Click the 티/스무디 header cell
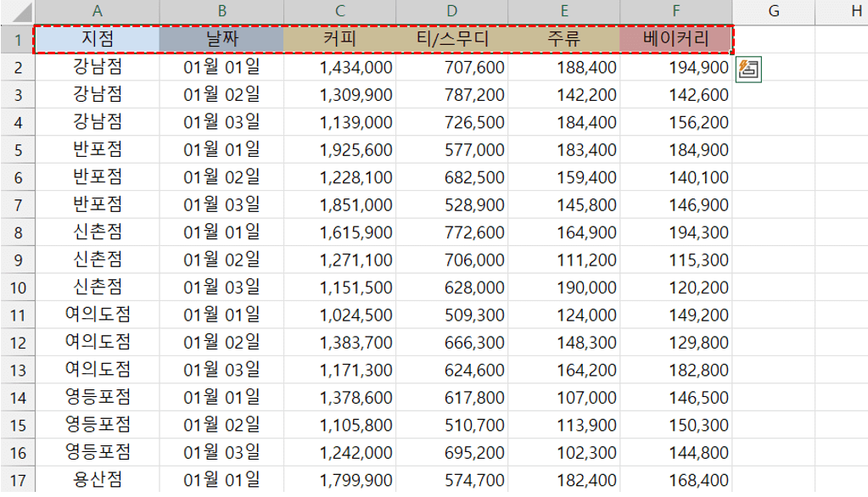Screen dimensions: 868x497 point(451,39)
